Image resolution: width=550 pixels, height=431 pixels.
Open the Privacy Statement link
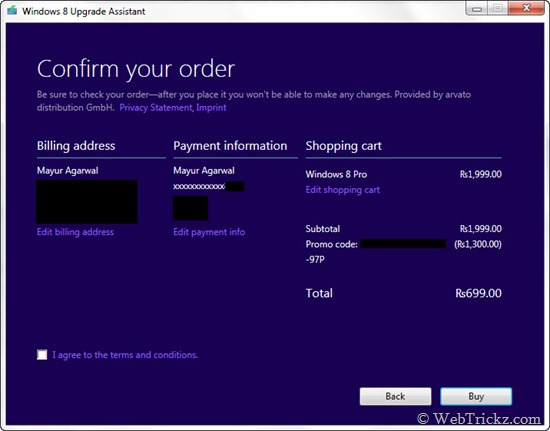click(x=156, y=107)
